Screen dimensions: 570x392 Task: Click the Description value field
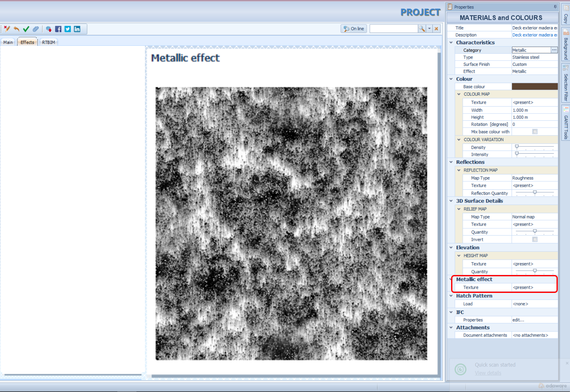[535, 35]
